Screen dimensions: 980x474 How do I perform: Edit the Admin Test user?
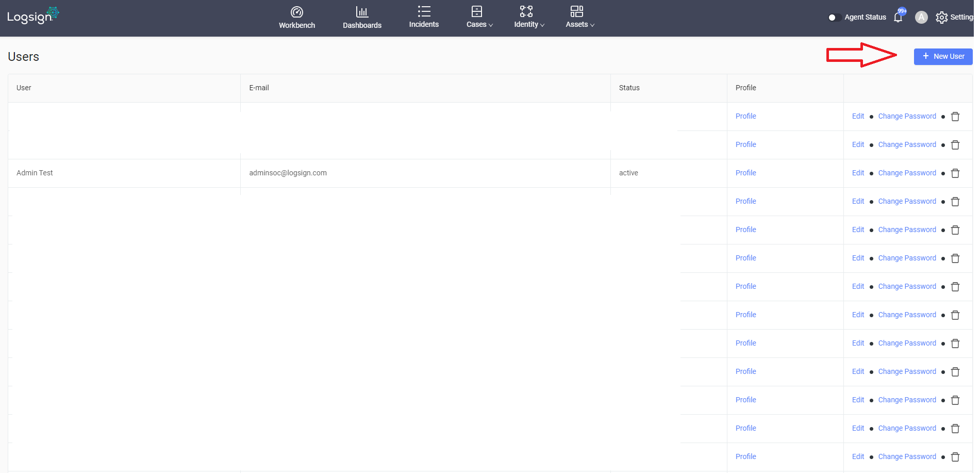858,173
